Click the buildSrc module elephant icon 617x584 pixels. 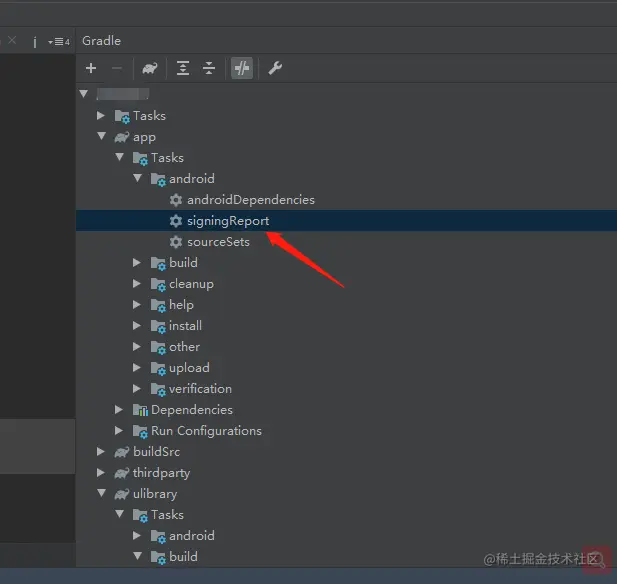tap(122, 452)
